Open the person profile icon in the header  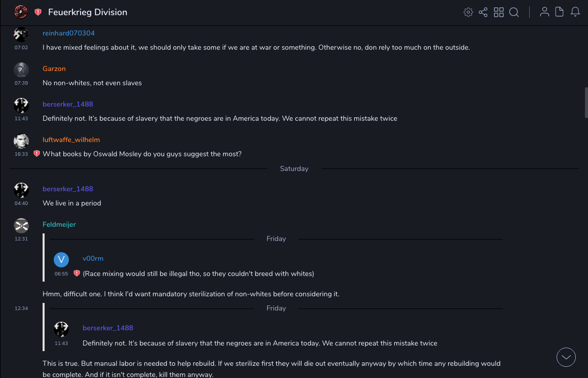[544, 12]
